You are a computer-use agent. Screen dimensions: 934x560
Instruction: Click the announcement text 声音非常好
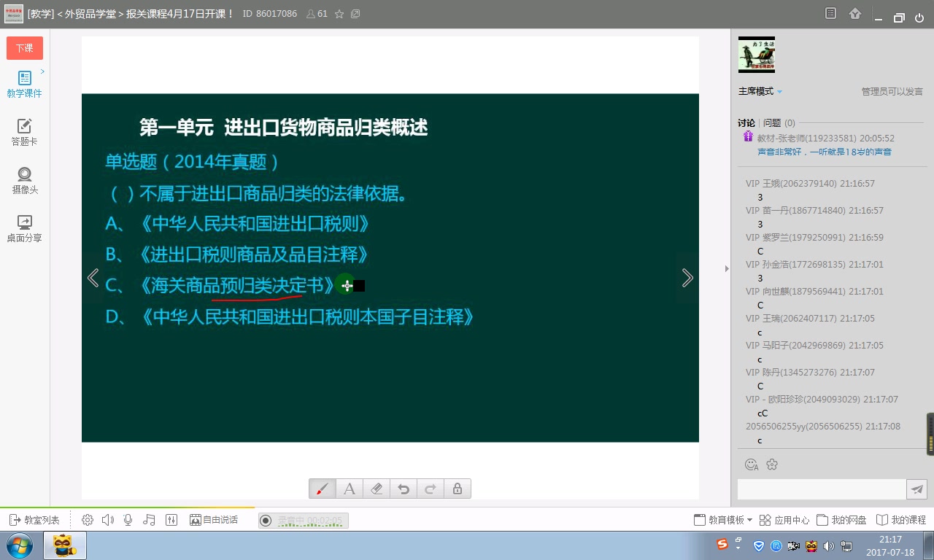coord(825,152)
